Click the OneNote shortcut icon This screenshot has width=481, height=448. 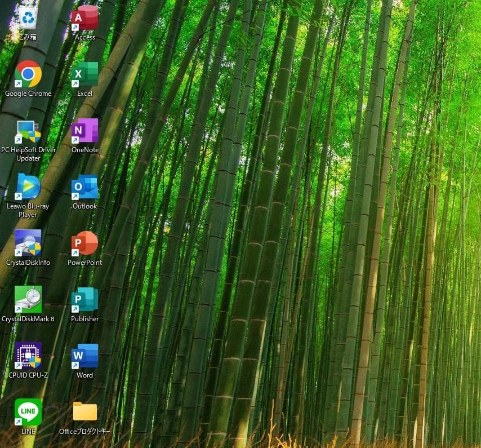[84, 131]
